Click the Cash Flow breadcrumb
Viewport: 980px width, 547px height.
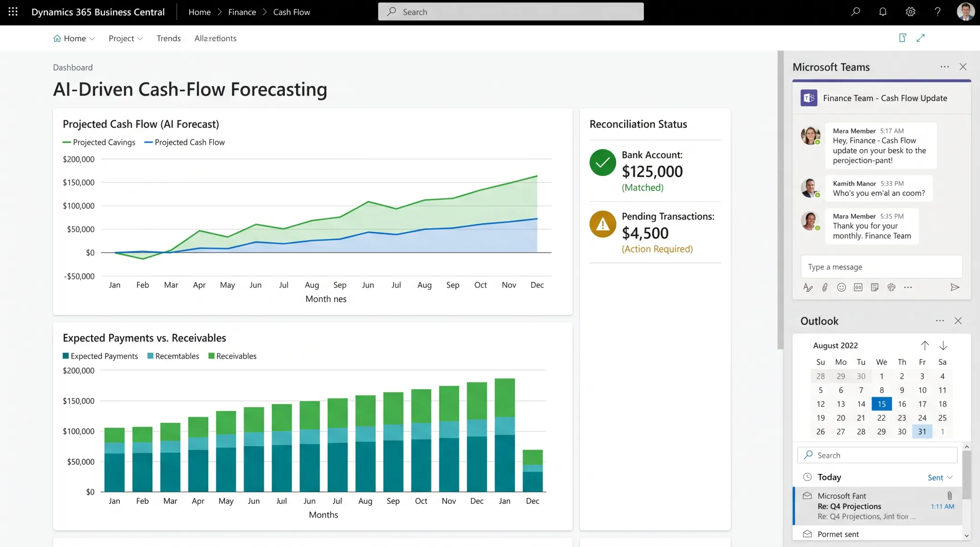pos(291,12)
